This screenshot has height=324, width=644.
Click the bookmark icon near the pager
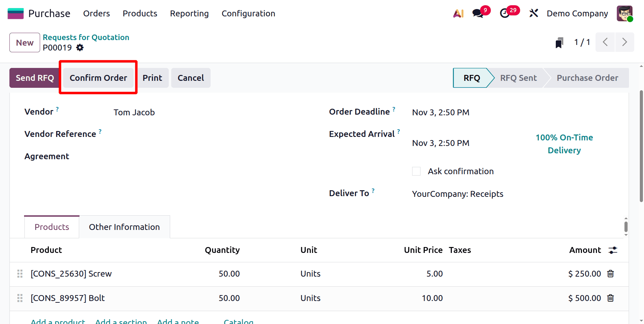[x=559, y=42]
